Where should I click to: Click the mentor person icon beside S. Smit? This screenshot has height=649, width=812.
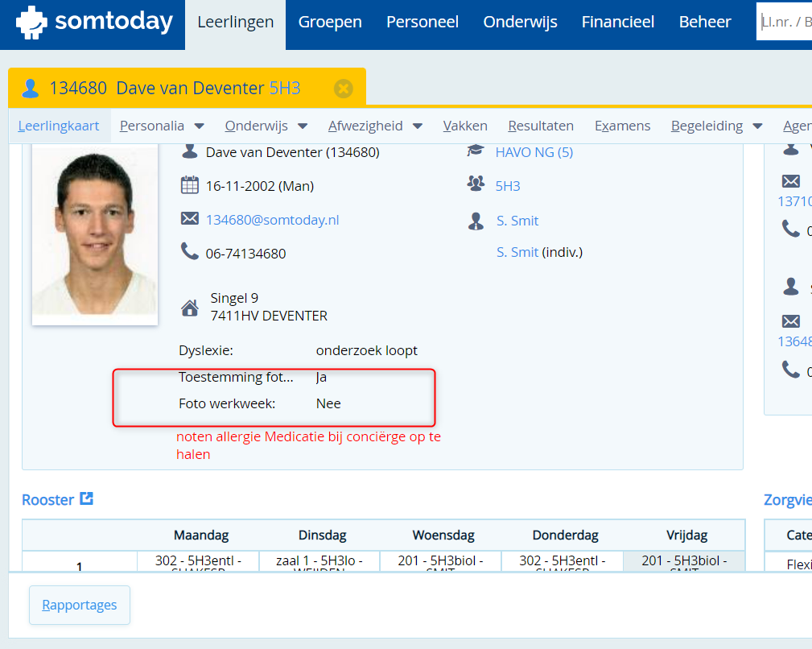(476, 221)
